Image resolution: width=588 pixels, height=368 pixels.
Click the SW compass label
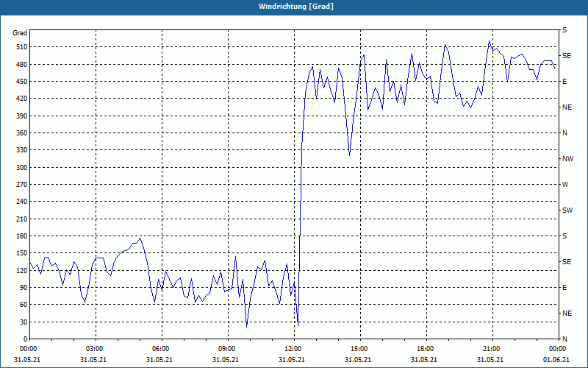pyautogui.click(x=567, y=210)
